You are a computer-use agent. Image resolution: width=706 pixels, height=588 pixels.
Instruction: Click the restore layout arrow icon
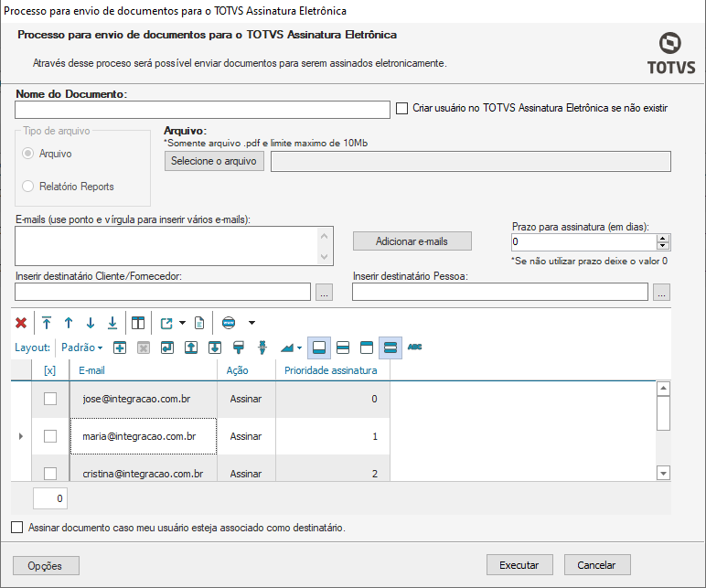click(167, 347)
